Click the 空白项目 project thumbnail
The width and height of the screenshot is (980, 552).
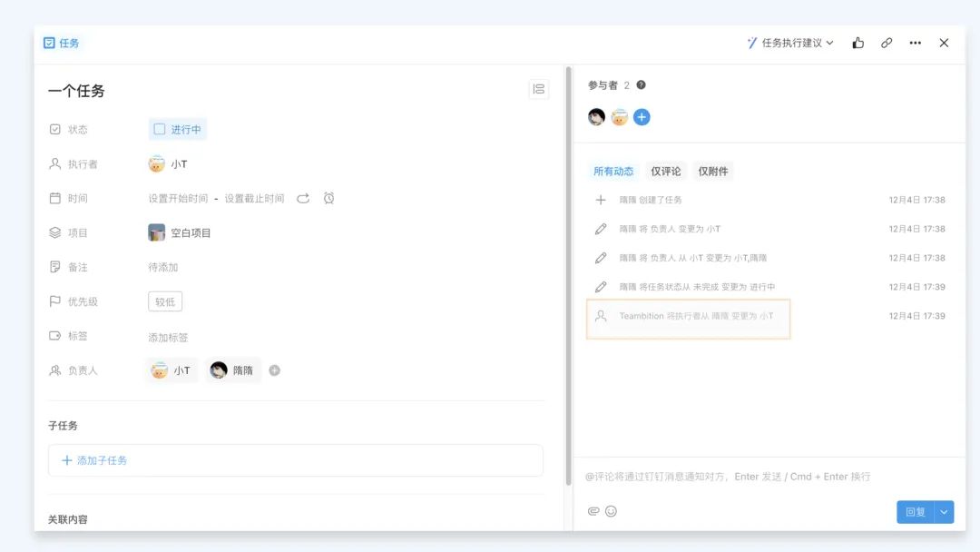tap(156, 232)
